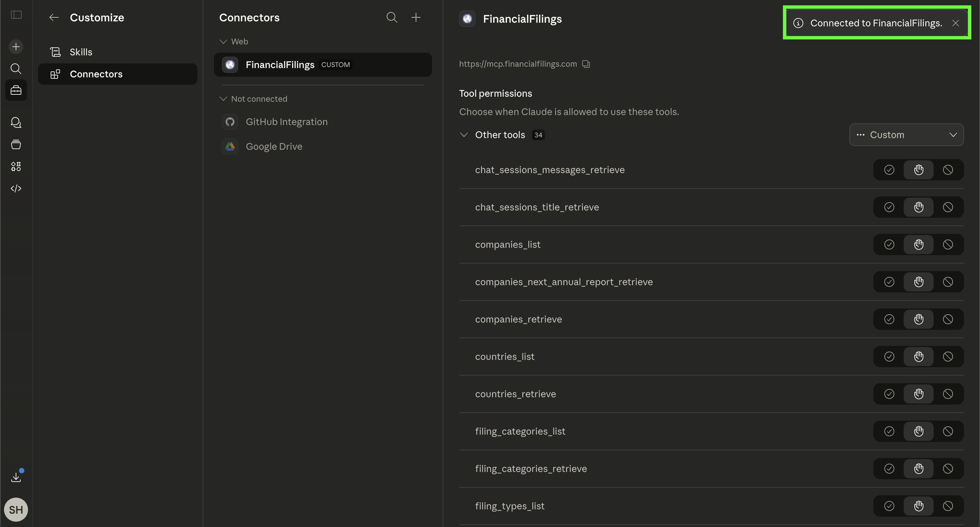Click the info icon in the notification

[x=798, y=23]
